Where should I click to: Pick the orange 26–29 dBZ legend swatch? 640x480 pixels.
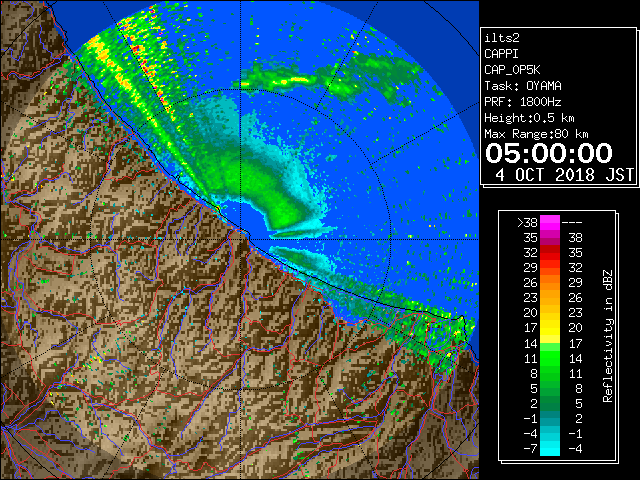549,283
